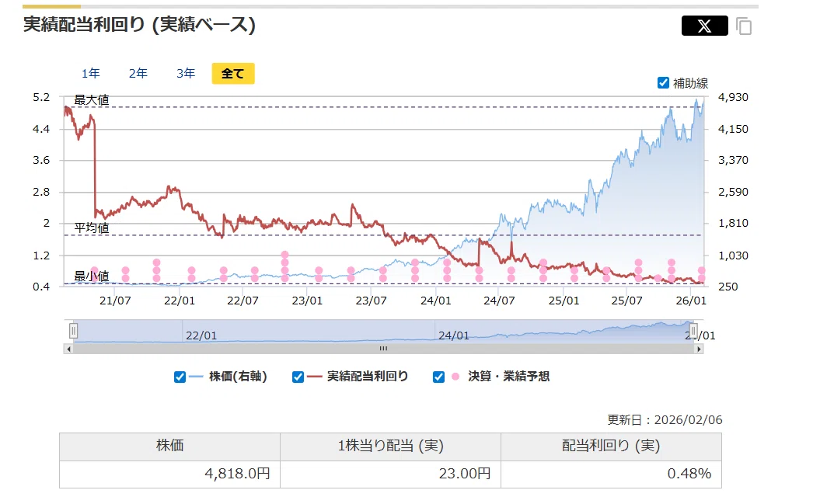Click 22/01 label in range navigator

(201, 335)
